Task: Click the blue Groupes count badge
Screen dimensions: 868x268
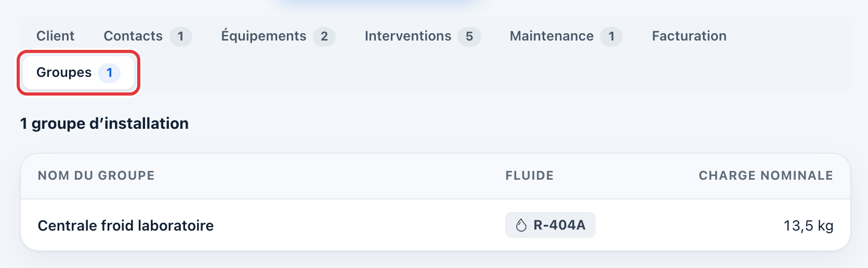Action: (109, 73)
